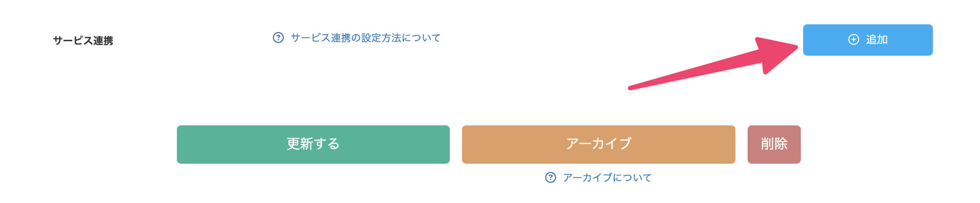Click the help circle icon under アーカイブ button
980x203 pixels.
click(x=551, y=177)
